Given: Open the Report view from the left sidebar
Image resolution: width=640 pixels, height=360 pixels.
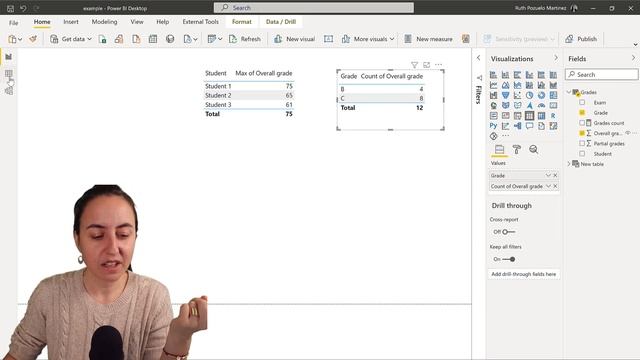Looking at the screenshot, I should (x=9, y=57).
